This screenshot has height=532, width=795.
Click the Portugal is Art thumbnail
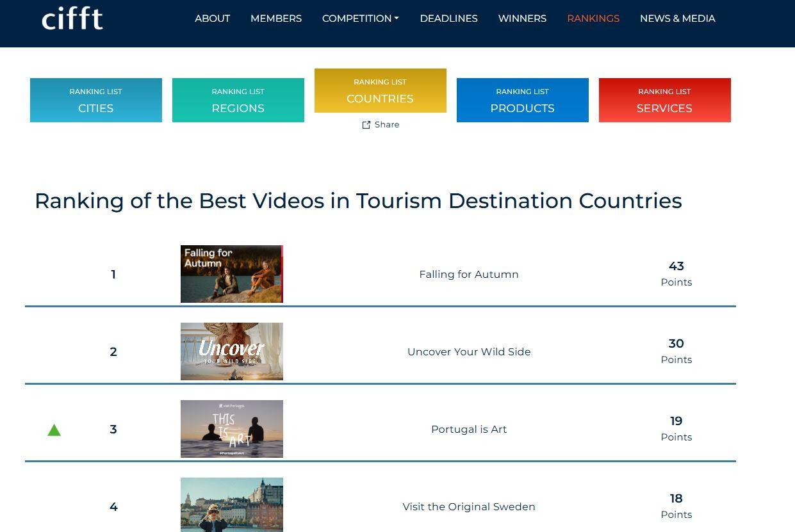[x=231, y=429]
